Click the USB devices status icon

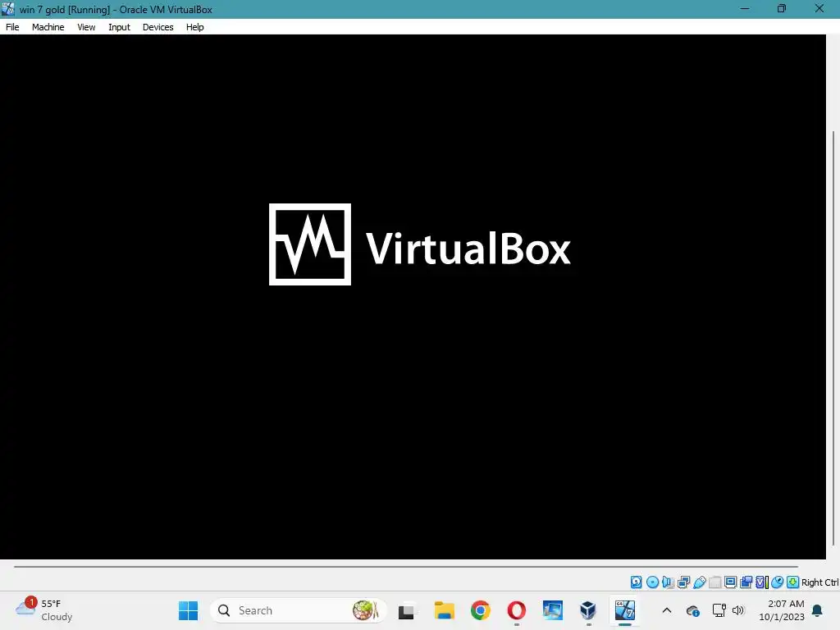point(699,582)
